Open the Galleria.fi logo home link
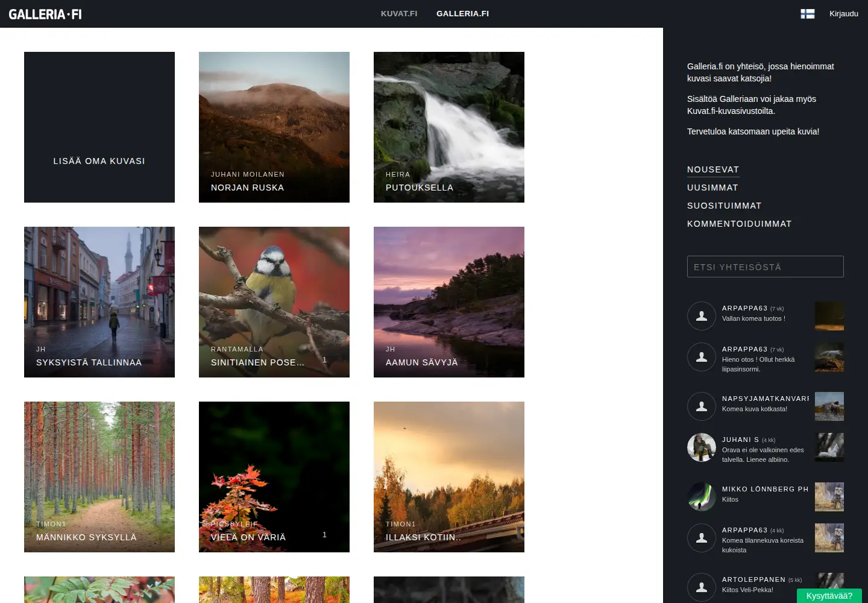The height and width of the screenshot is (603, 868). 45,14
